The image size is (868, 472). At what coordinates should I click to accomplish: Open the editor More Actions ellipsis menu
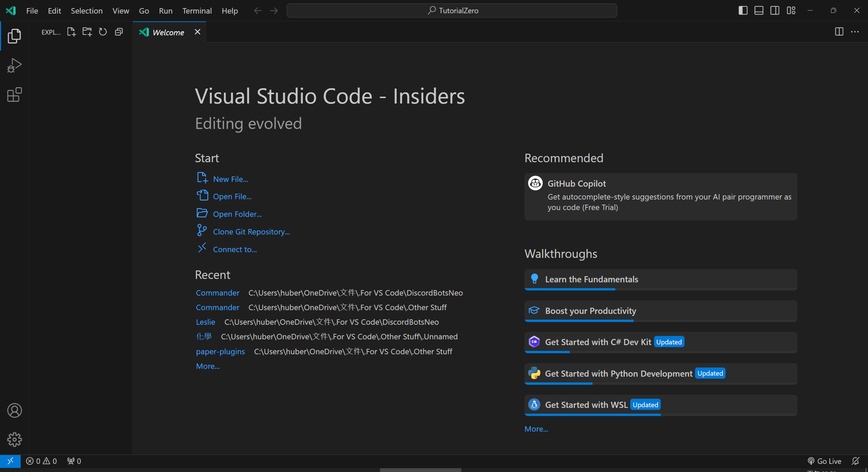click(x=855, y=32)
